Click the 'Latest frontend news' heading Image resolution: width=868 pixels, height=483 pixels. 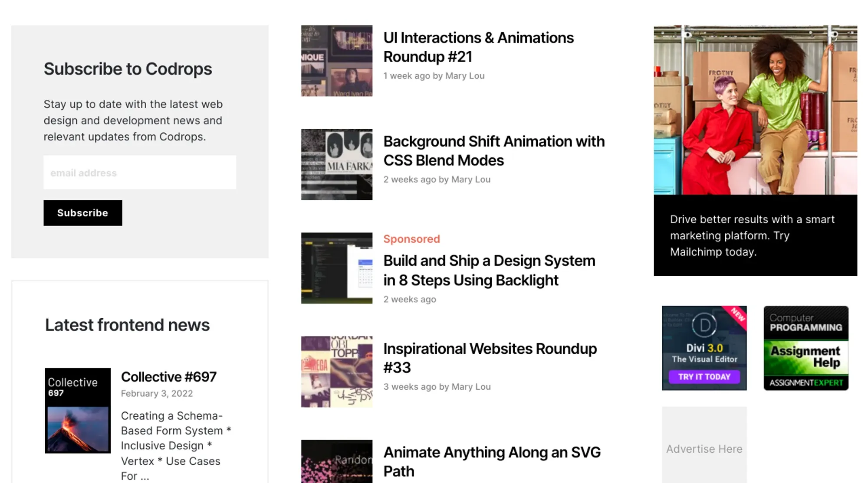127,325
